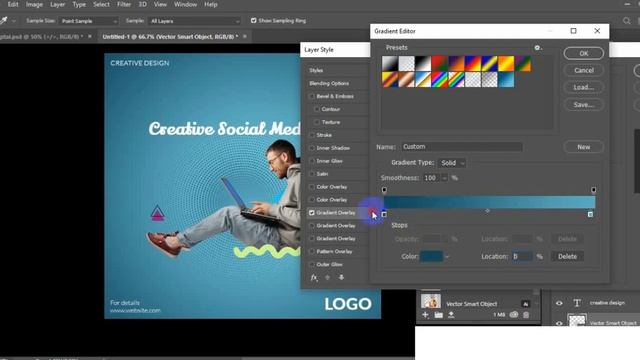
Task: Open the Filter menu
Action: (124, 4)
